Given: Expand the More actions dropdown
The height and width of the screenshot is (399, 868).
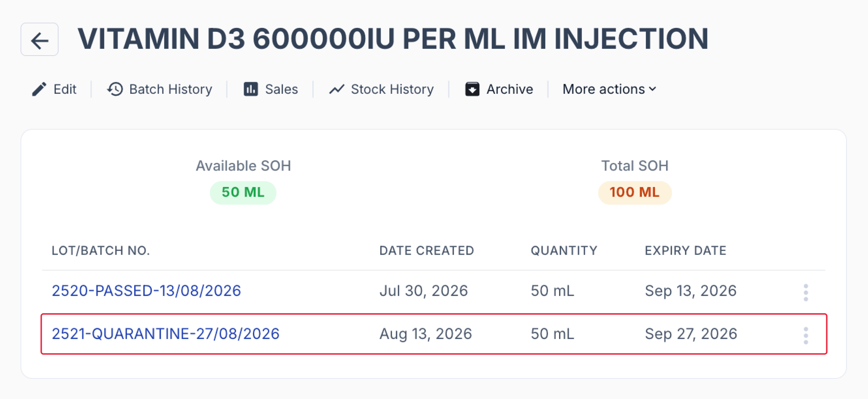Looking at the screenshot, I should point(610,89).
